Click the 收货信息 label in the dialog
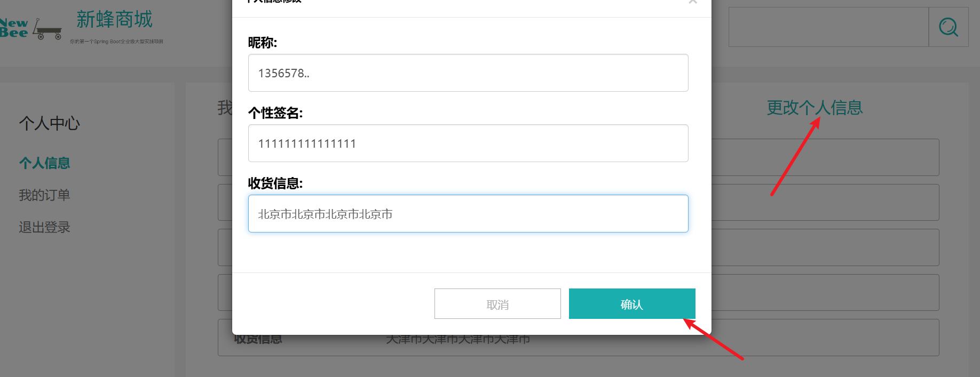980x377 pixels. 275,183
